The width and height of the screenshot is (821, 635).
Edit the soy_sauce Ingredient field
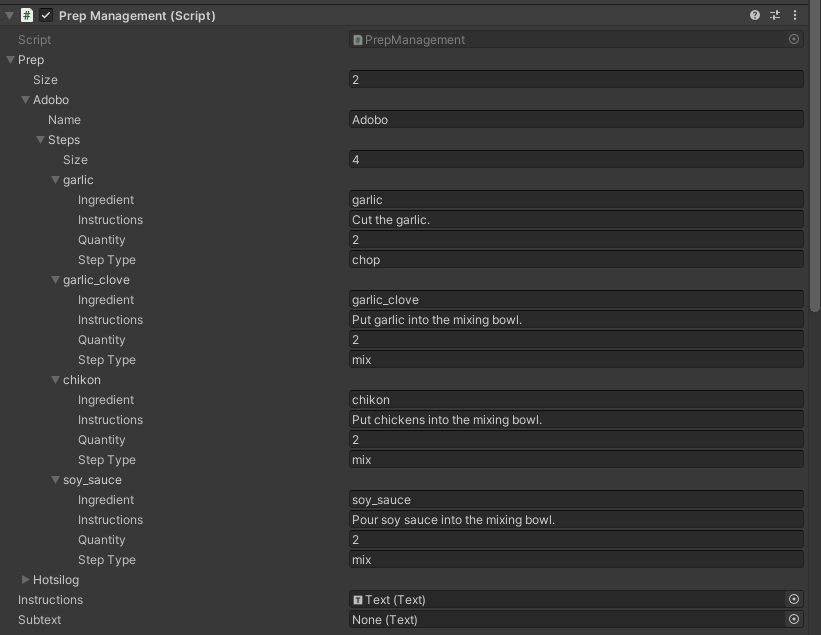(576, 499)
